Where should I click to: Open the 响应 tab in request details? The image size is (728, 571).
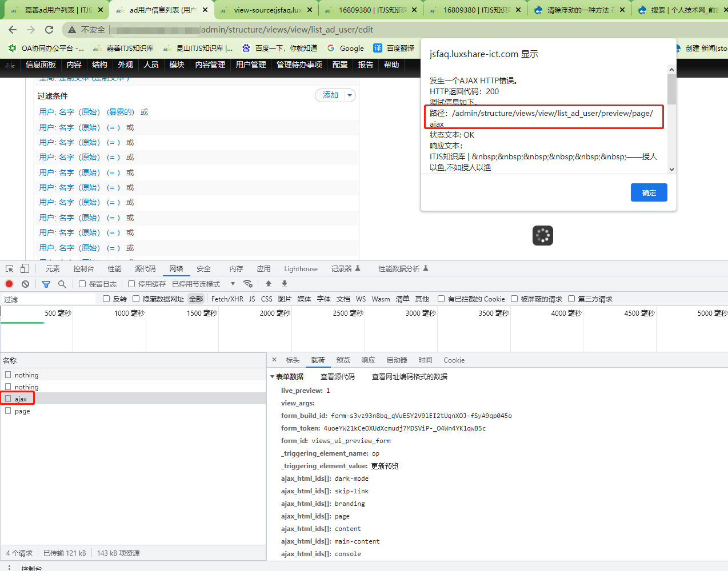pyautogui.click(x=368, y=360)
